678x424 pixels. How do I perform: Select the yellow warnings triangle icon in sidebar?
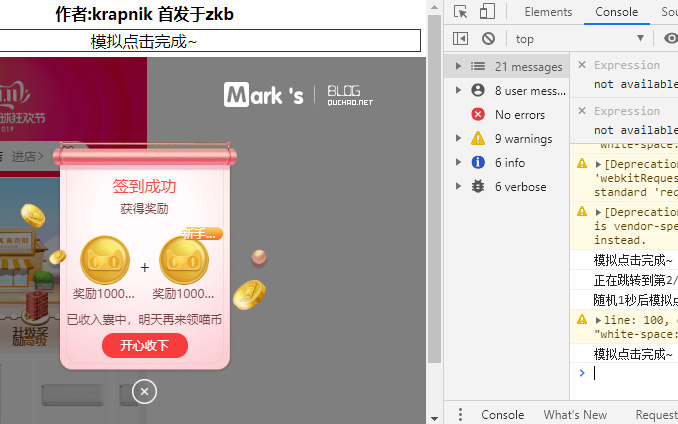click(x=478, y=138)
